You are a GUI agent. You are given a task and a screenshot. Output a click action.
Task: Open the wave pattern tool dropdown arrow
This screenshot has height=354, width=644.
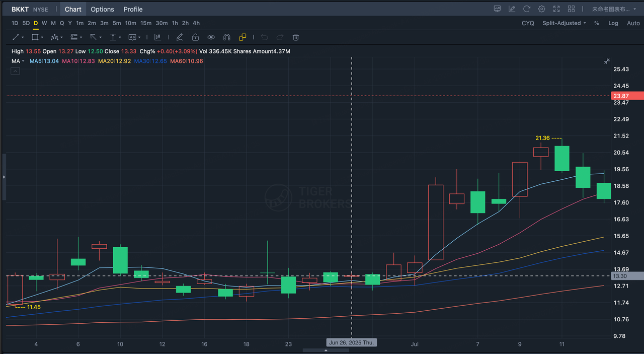click(x=61, y=37)
